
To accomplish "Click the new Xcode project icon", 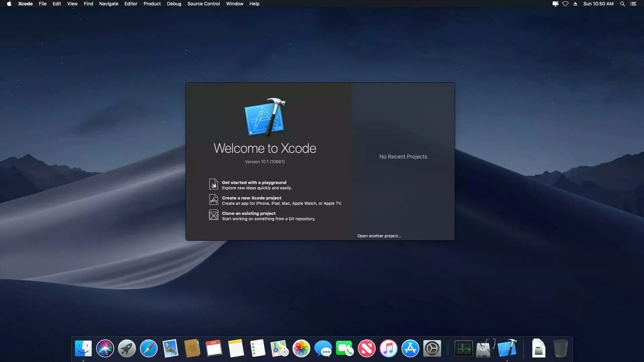I will (213, 200).
